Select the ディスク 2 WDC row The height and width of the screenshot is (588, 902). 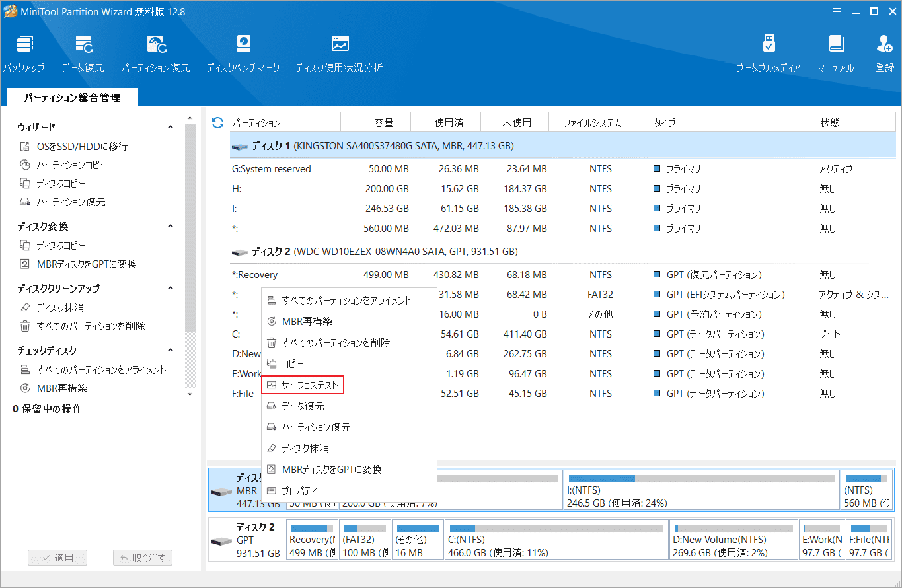pos(562,252)
